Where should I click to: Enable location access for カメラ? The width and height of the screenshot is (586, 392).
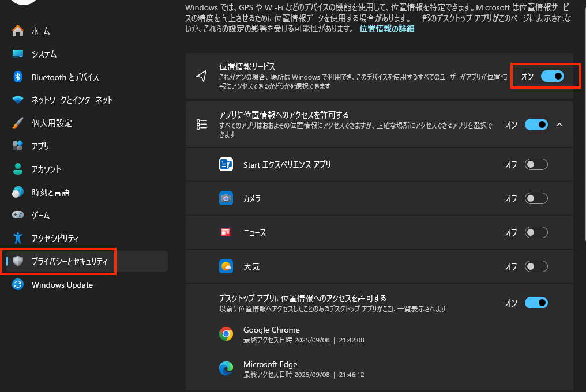[535, 198]
